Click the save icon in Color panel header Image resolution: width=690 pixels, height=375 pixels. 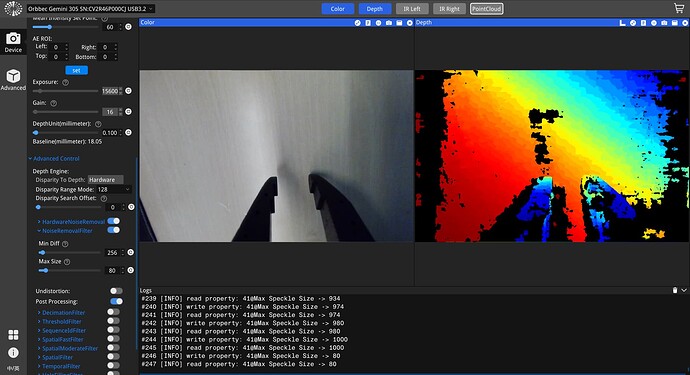pos(399,22)
